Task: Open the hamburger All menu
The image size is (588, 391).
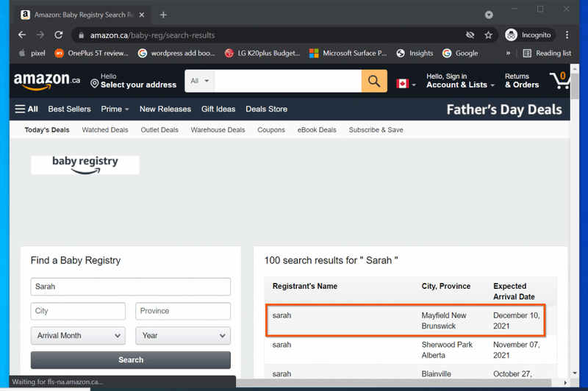Action: tap(26, 109)
